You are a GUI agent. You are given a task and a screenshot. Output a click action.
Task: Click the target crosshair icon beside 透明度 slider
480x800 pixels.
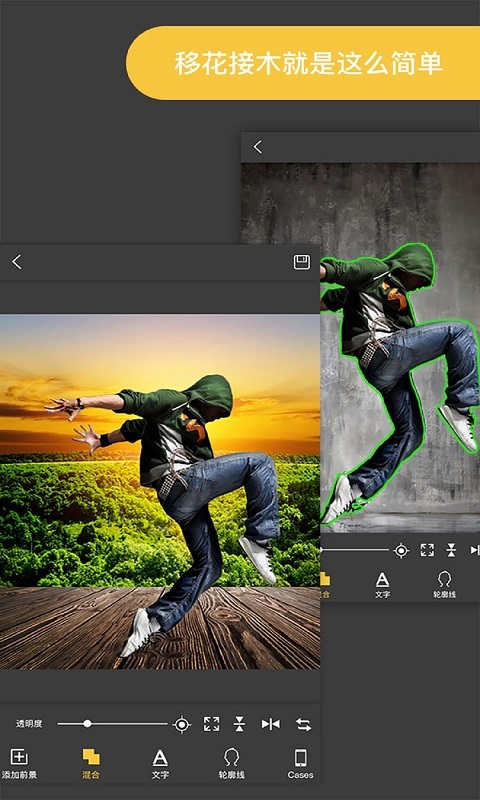182,724
